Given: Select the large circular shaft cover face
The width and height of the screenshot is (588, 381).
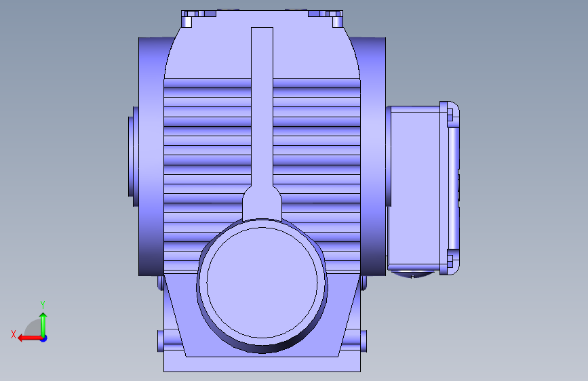Looking at the screenshot, I should pyautogui.click(x=262, y=284).
